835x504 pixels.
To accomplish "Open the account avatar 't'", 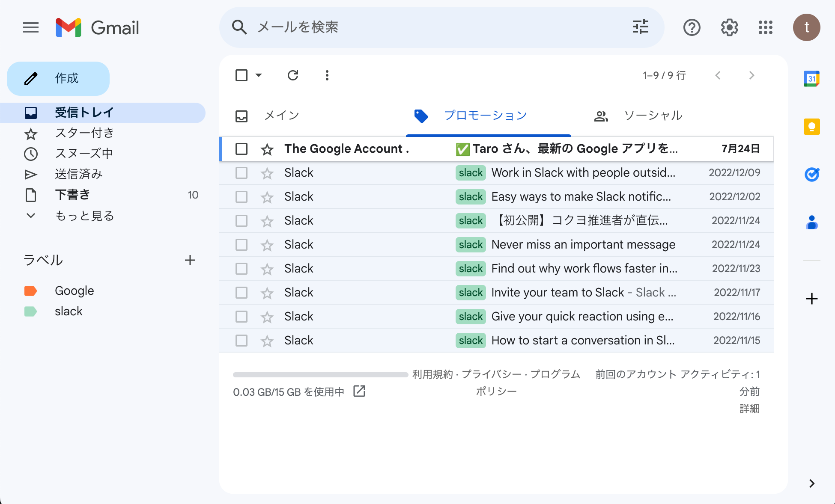I will coord(806,27).
